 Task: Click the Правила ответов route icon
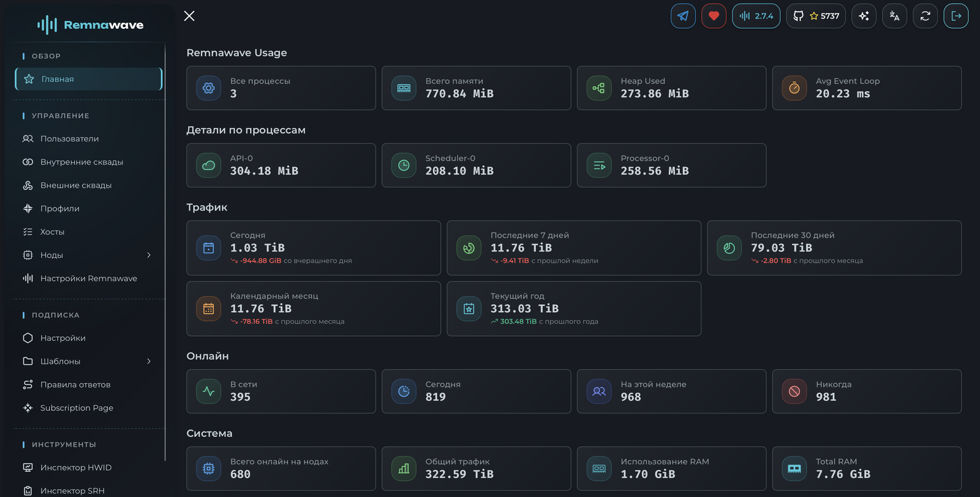[x=28, y=384]
